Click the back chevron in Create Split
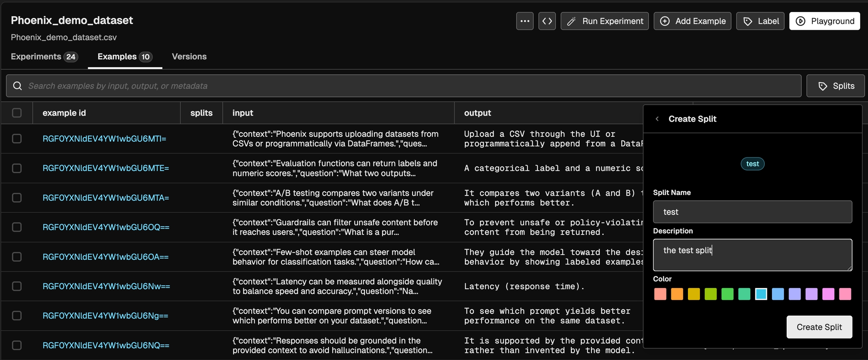This screenshot has height=360, width=868. tap(657, 119)
